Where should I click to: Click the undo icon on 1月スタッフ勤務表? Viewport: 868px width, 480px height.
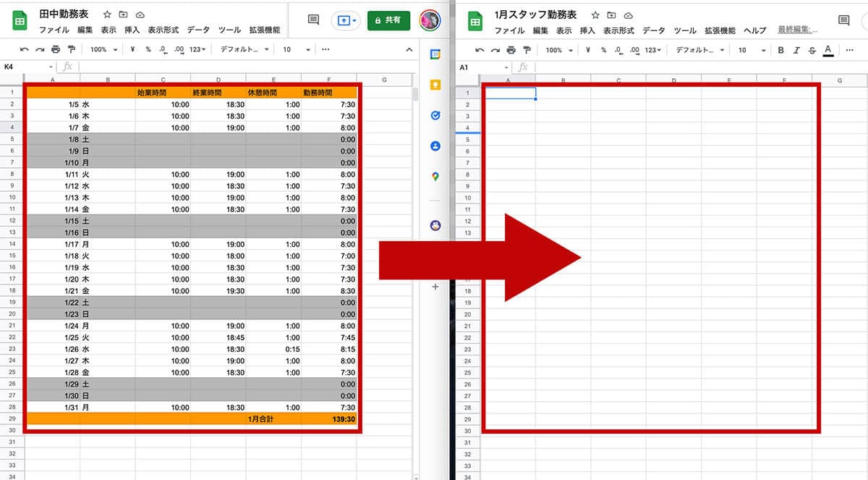[480, 50]
